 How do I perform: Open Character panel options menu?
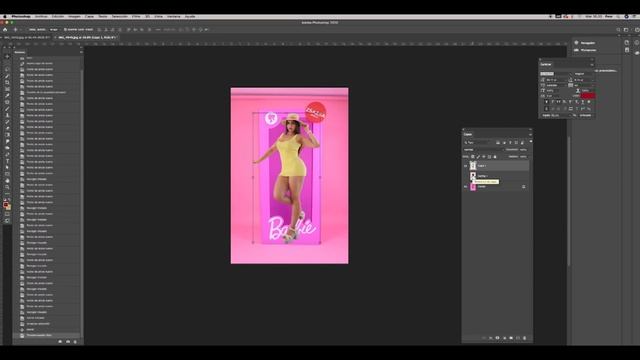(592, 64)
